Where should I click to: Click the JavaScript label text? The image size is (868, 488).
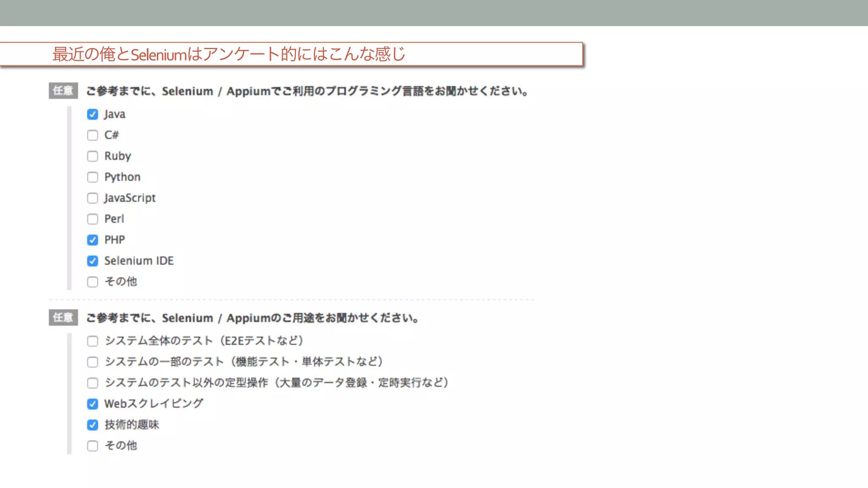(x=130, y=198)
